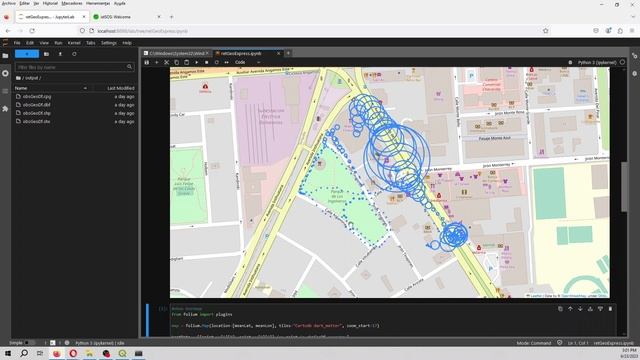The image size is (640, 360).
Task: Open the property inspector gears icon
Action: pyautogui.click(x=635, y=56)
